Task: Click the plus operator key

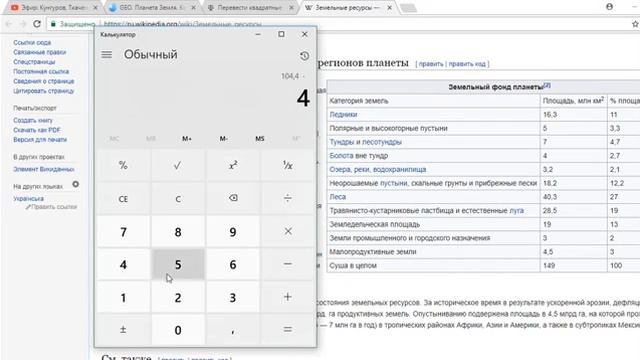Action: click(287, 297)
